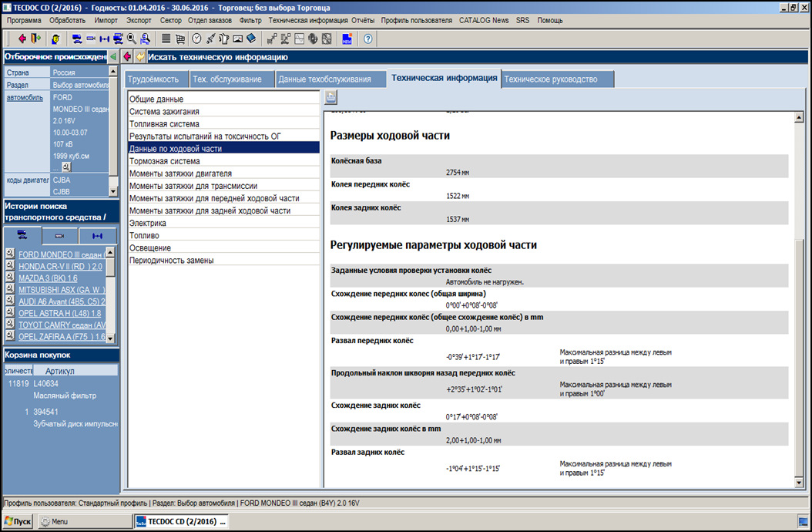Click the Menu taskbar button

pyautogui.click(x=85, y=521)
